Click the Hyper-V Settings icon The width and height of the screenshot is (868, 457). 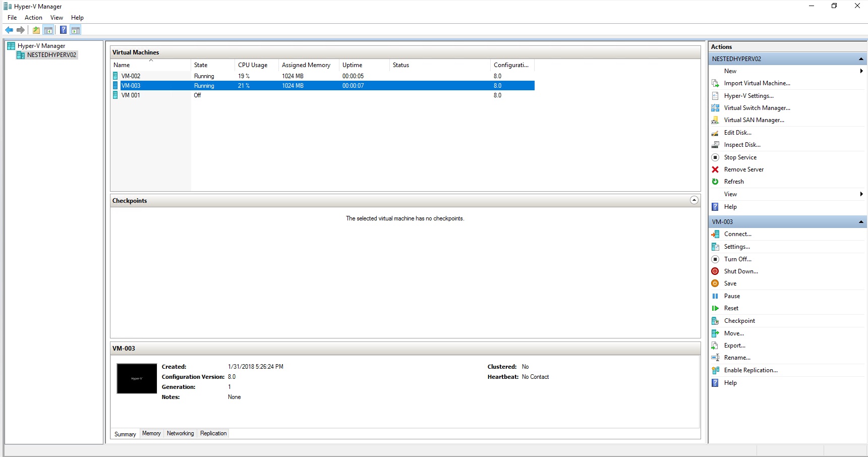(x=715, y=96)
